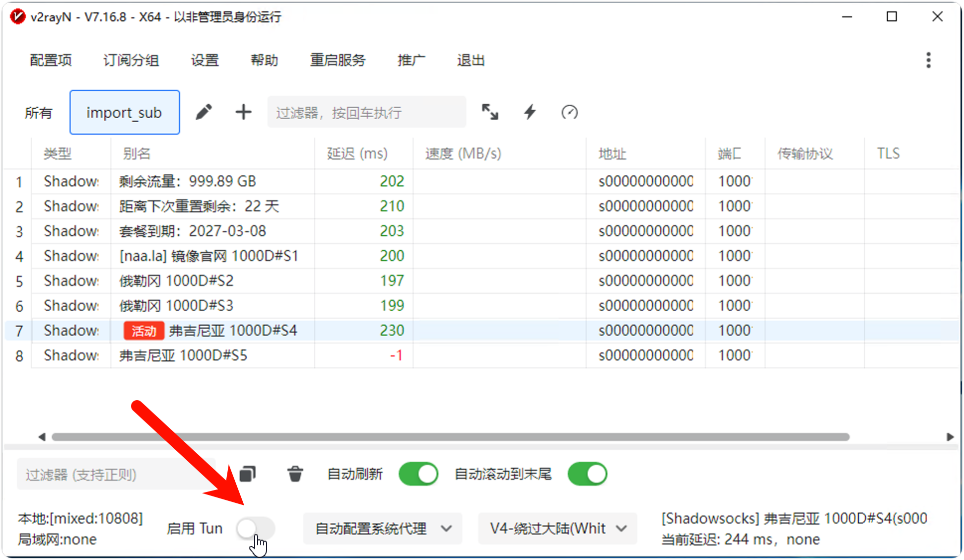
Task: Open the edit subscription pencil icon
Action: (204, 112)
